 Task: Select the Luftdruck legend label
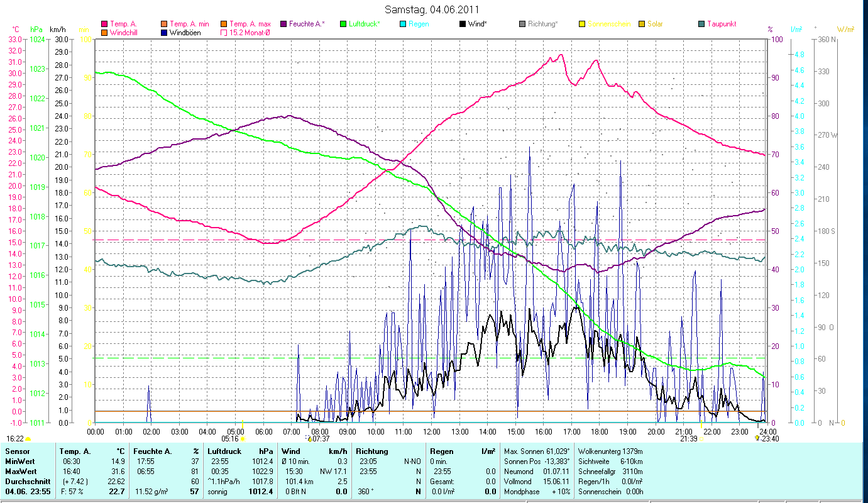tap(365, 24)
